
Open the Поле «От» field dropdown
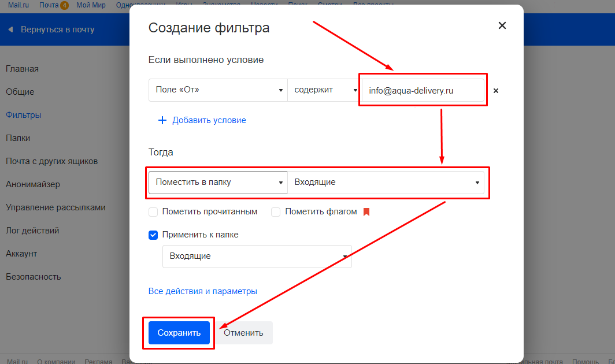click(217, 90)
